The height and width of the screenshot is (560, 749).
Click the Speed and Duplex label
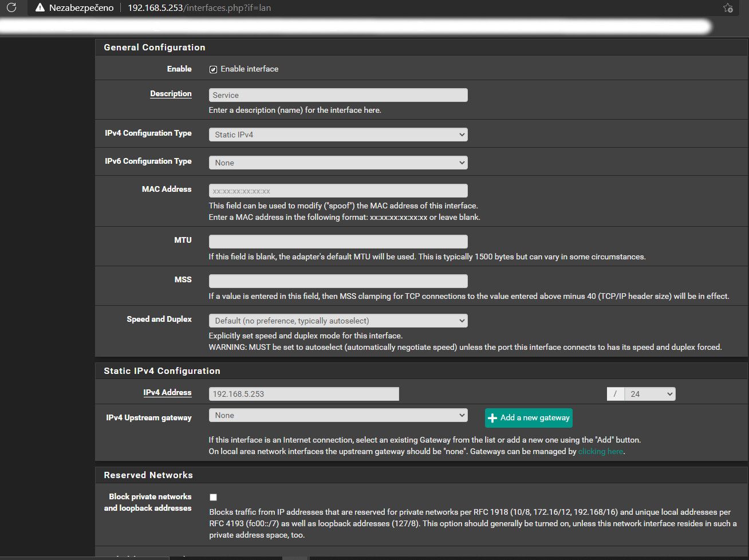(159, 320)
